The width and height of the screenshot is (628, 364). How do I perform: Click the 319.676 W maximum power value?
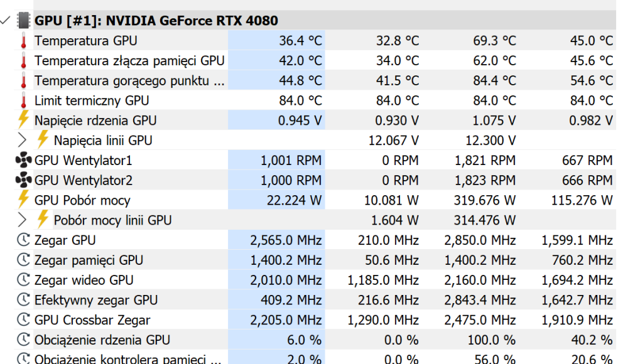[x=484, y=201]
